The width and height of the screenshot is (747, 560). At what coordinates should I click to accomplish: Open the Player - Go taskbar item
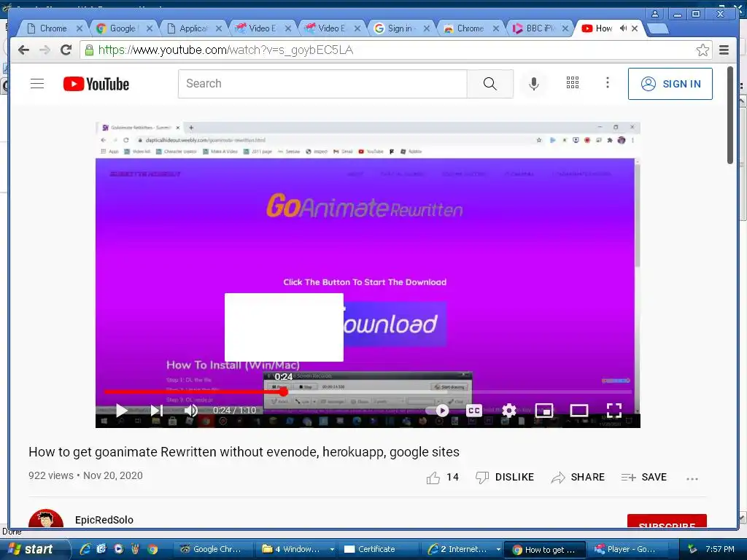click(x=628, y=549)
